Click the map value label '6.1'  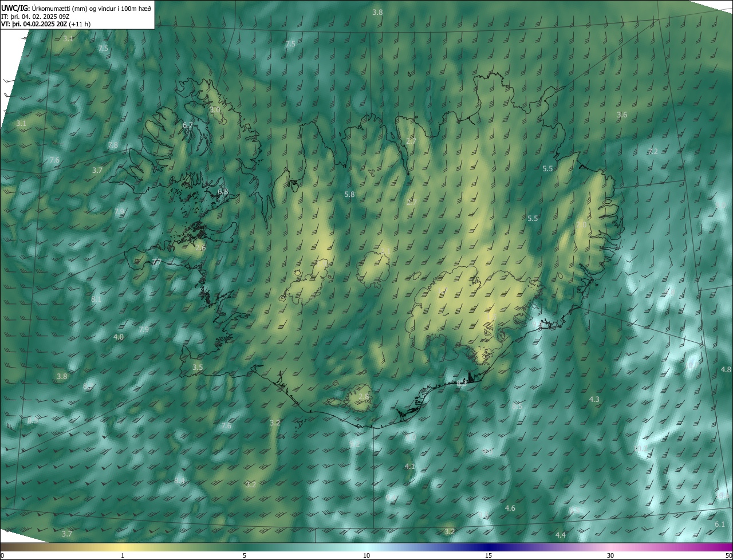click(x=720, y=524)
